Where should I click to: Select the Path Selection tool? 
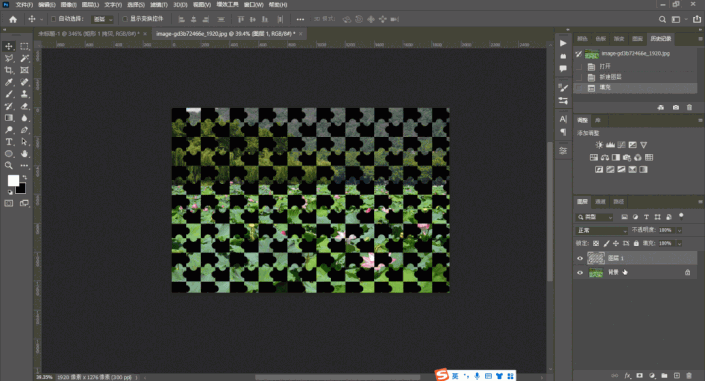24,142
